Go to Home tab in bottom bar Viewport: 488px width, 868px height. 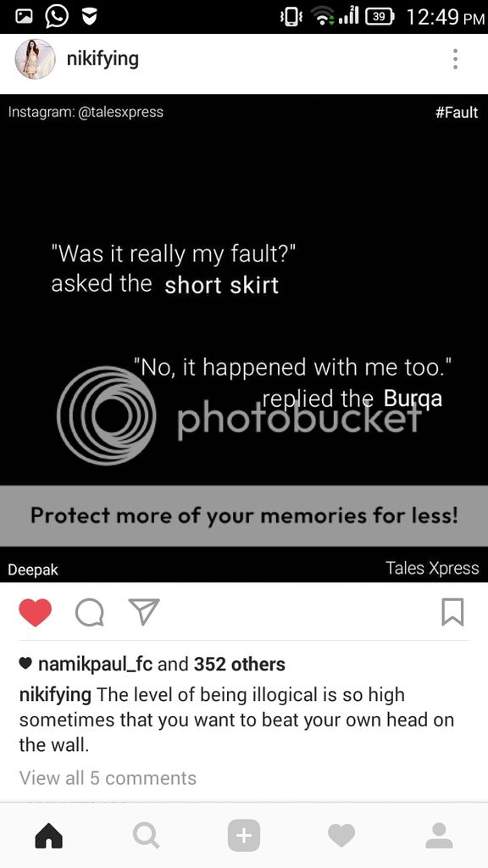pyautogui.click(x=48, y=835)
